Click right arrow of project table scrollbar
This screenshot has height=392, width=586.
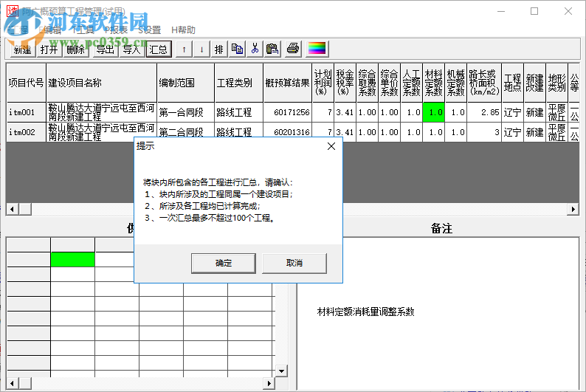pos(573,209)
